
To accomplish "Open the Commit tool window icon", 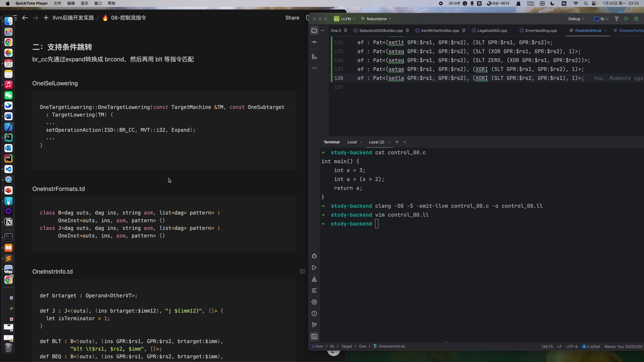I will pos(314,42).
